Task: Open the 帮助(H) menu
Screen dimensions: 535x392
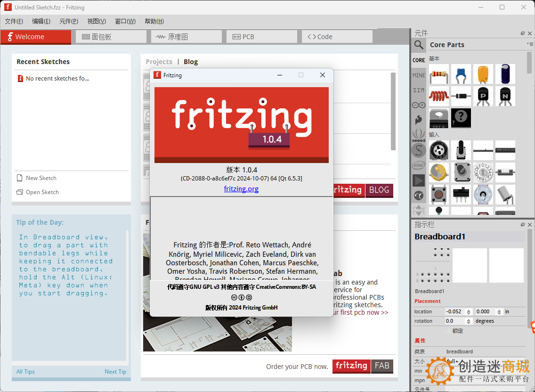Action: [154, 21]
